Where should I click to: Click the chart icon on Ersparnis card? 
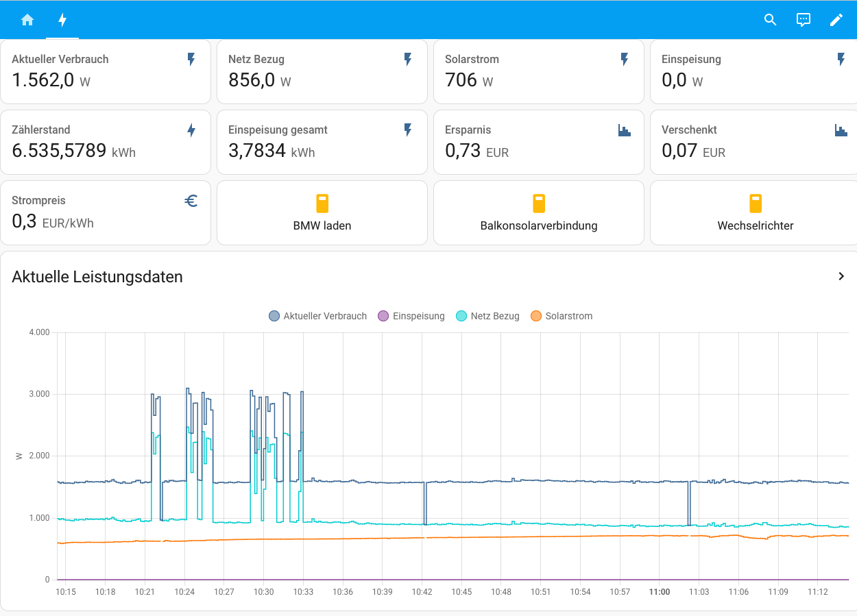coord(624,130)
